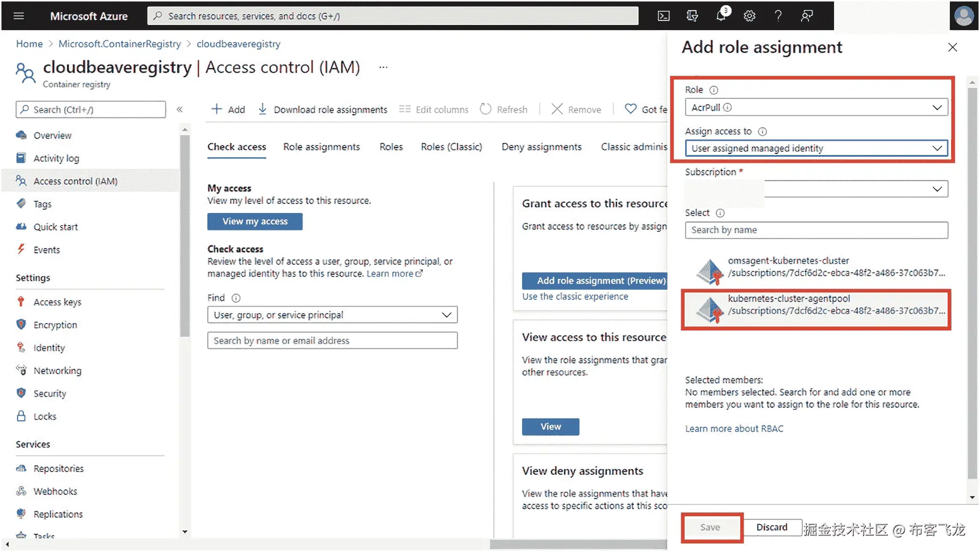This screenshot has width=980, height=552.
Task: Download role assignments from the toolbar
Action: 322,109
